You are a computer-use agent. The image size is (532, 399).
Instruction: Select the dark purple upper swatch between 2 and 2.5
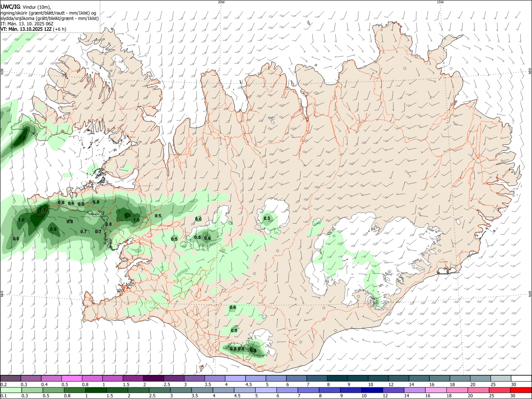[x=153, y=379]
